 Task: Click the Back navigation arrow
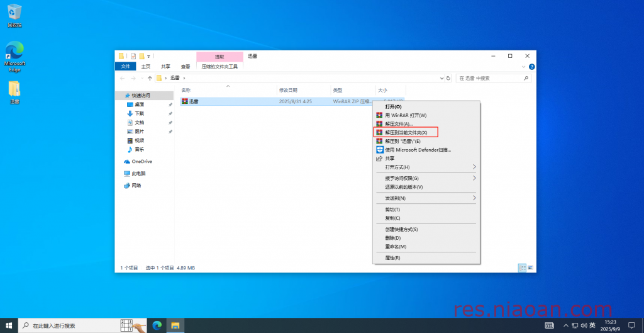123,78
